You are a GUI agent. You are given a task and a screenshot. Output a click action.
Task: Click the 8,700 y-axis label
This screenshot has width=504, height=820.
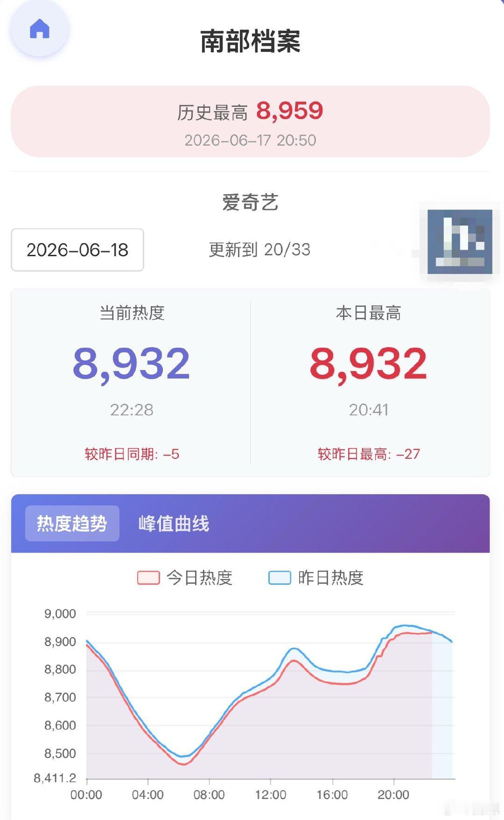(x=60, y=697)
